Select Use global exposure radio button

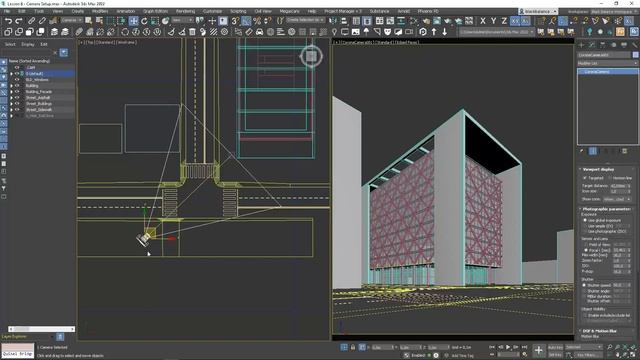[585, 220]
